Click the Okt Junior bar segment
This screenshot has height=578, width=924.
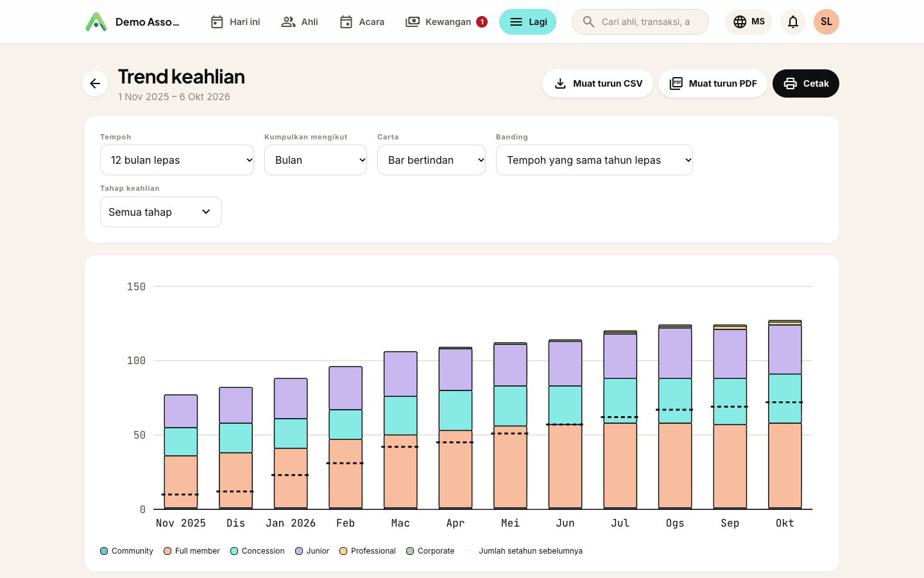785,349
